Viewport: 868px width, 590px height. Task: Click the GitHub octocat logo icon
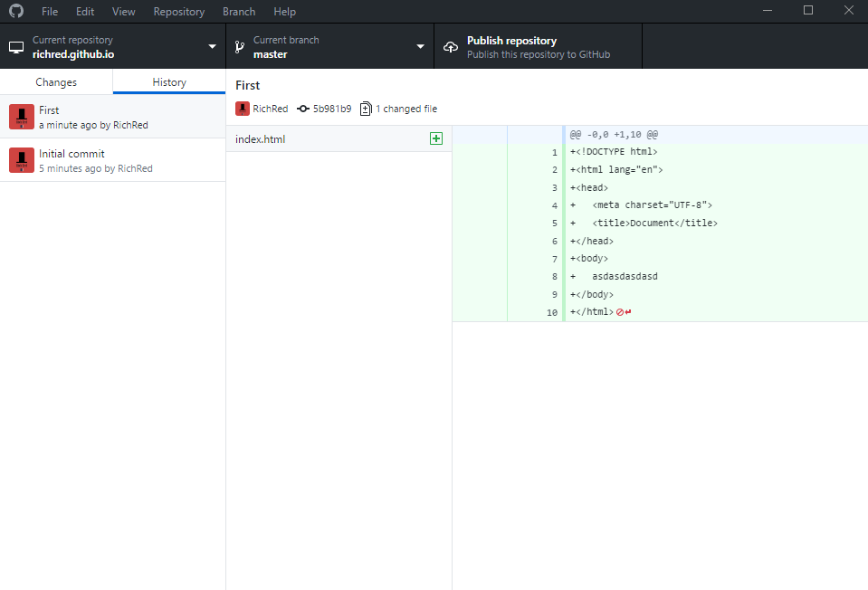point(15,11)
